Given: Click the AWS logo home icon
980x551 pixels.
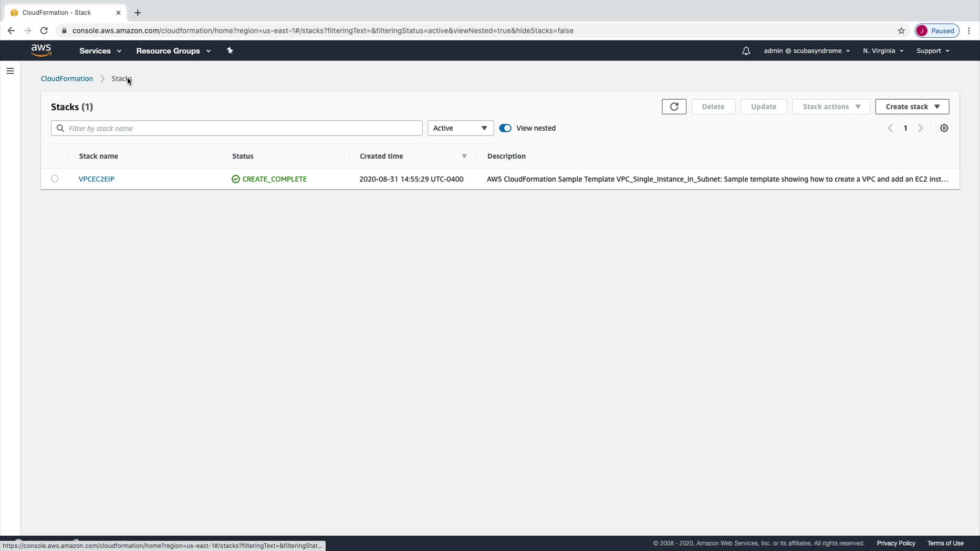Looking at the screenshot, I should (x=41, y=50).
